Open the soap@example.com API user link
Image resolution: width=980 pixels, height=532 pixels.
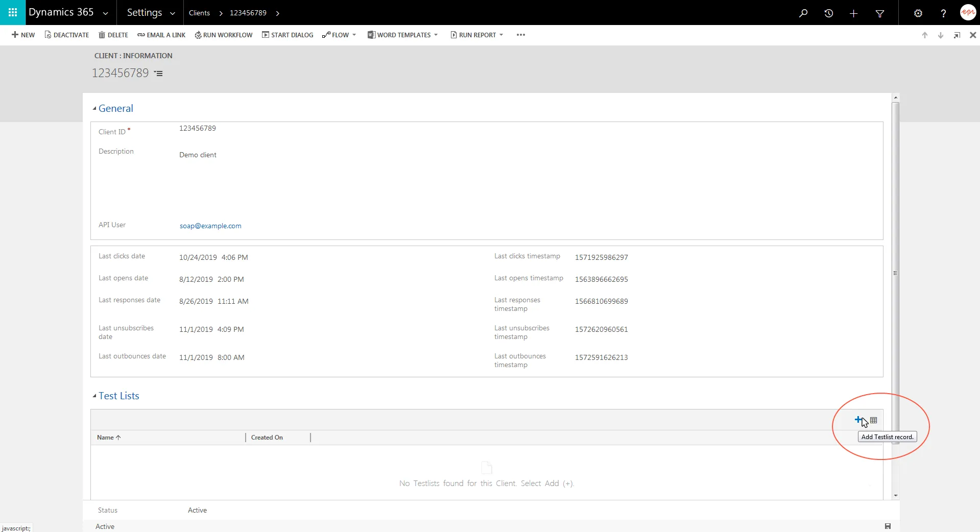210,226
